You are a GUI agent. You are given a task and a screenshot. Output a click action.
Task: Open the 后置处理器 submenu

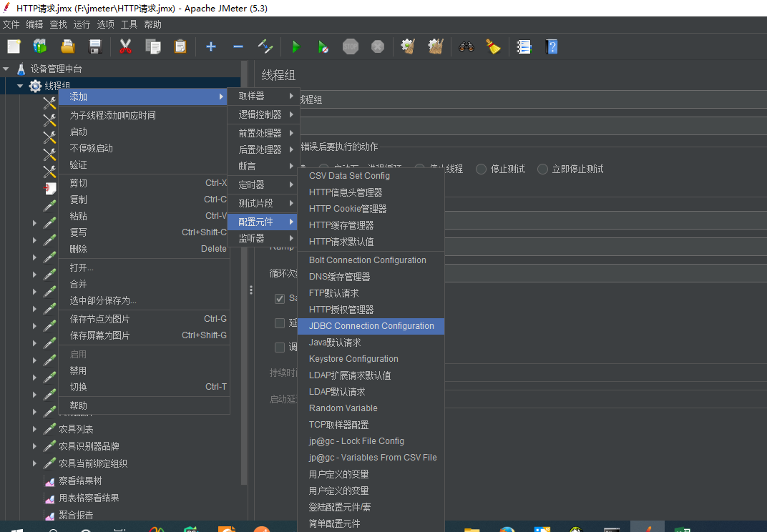263,149
